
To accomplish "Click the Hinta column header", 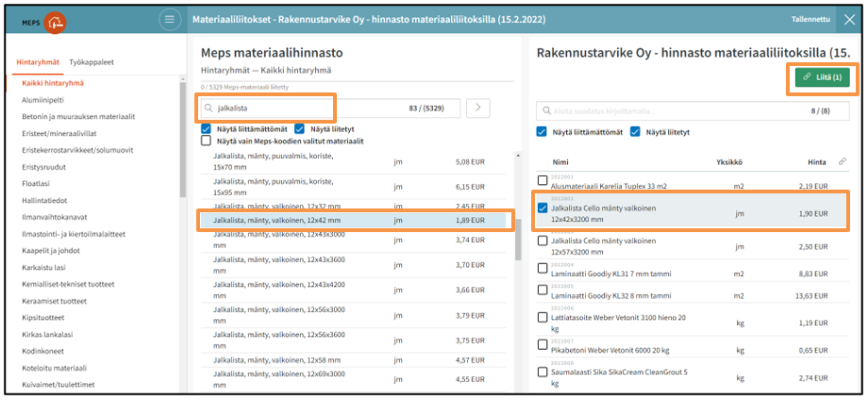I will (816, 162).
